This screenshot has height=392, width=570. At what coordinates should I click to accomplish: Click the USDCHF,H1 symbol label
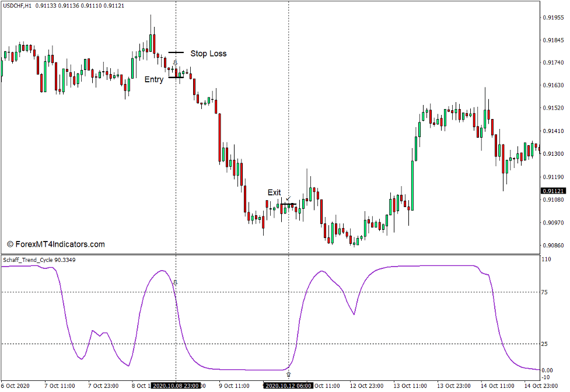18,5
